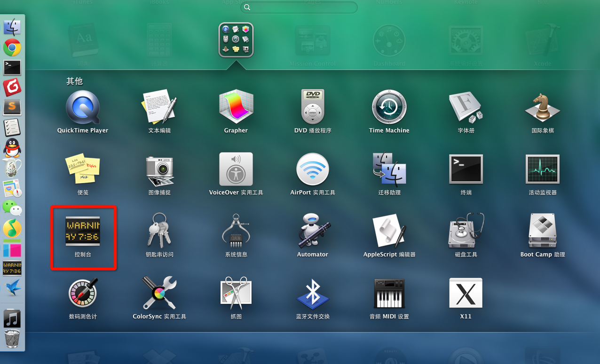The image size is (600, 364).
Task: Open the Grapher app
Action: coord(236,107)
